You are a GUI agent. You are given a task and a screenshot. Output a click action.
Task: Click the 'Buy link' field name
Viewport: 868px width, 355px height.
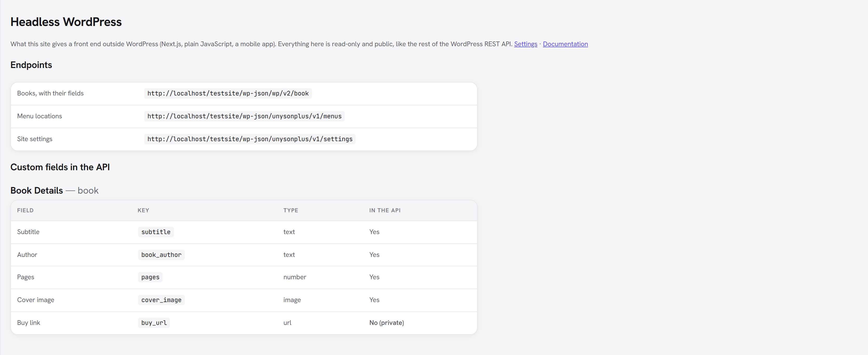28,323
